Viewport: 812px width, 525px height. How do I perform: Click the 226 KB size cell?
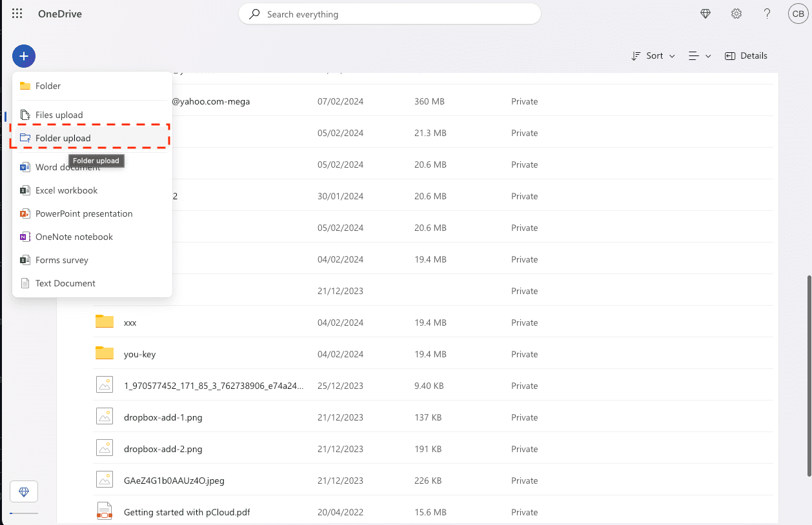pyautogui.click(x=428, y=480)
